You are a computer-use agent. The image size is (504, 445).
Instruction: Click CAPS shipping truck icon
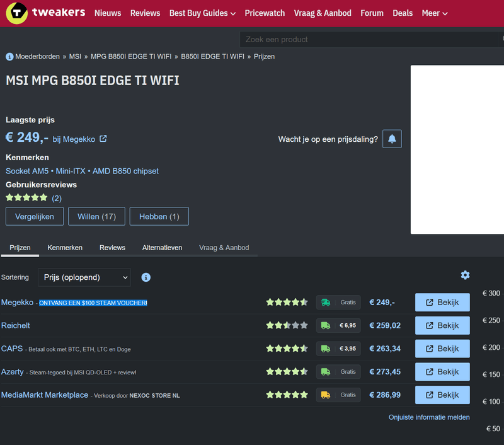point(326,349)
